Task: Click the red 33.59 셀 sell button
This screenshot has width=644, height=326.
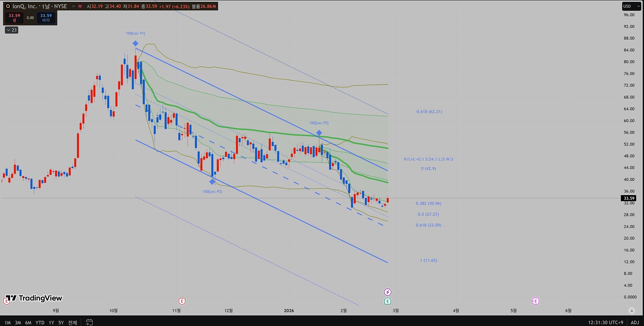Action: tap(14, 18)
